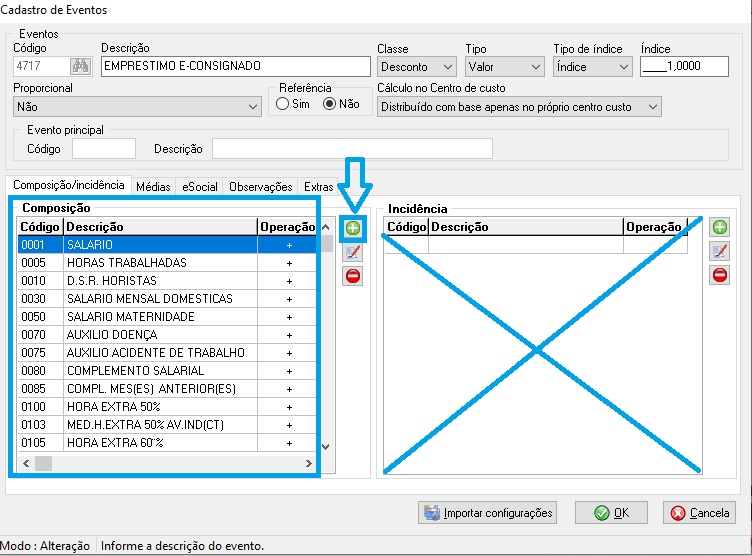Click the Cancela button
752x556 pixels.
click(x=700, y=513)
